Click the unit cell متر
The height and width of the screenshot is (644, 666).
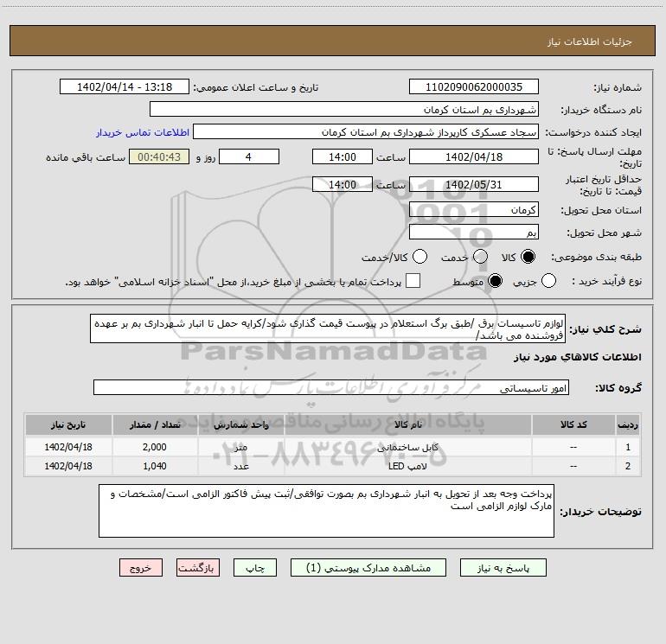(240, 447)
